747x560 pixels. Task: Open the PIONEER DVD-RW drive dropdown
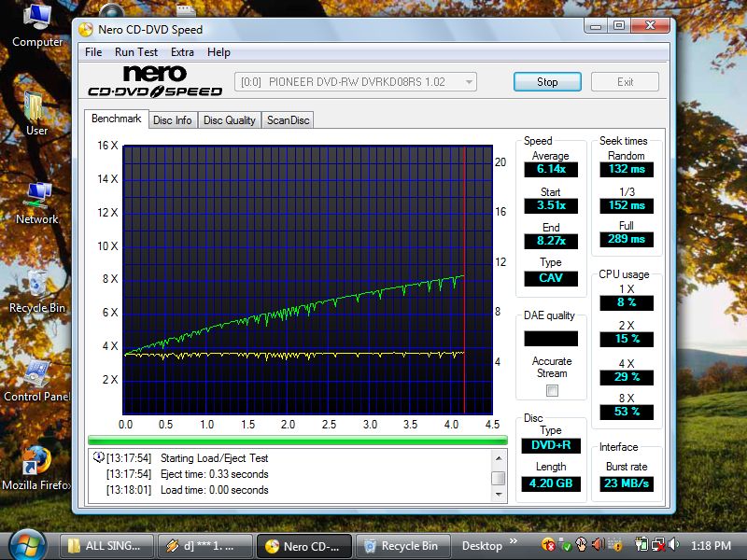[356, 82]
